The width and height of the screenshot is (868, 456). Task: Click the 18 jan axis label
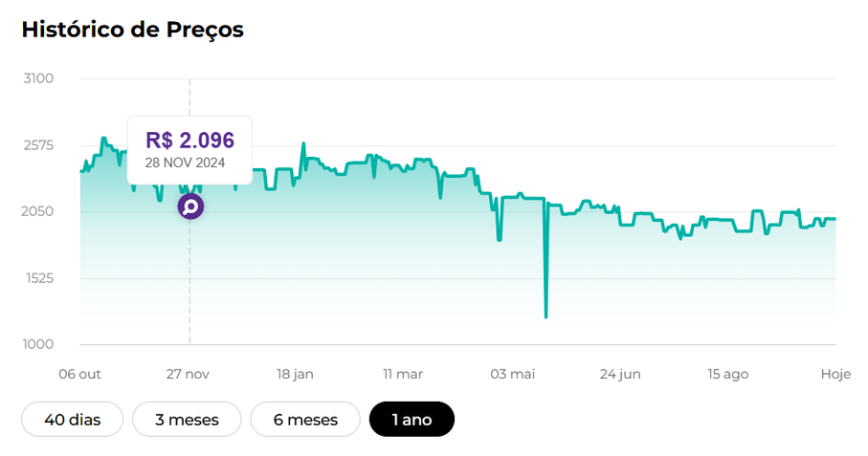coord(294,374)
